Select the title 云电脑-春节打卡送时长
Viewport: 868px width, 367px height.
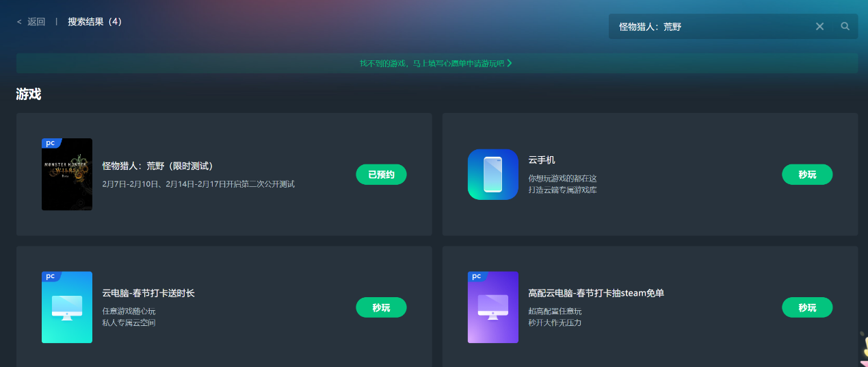click(148, 293)
